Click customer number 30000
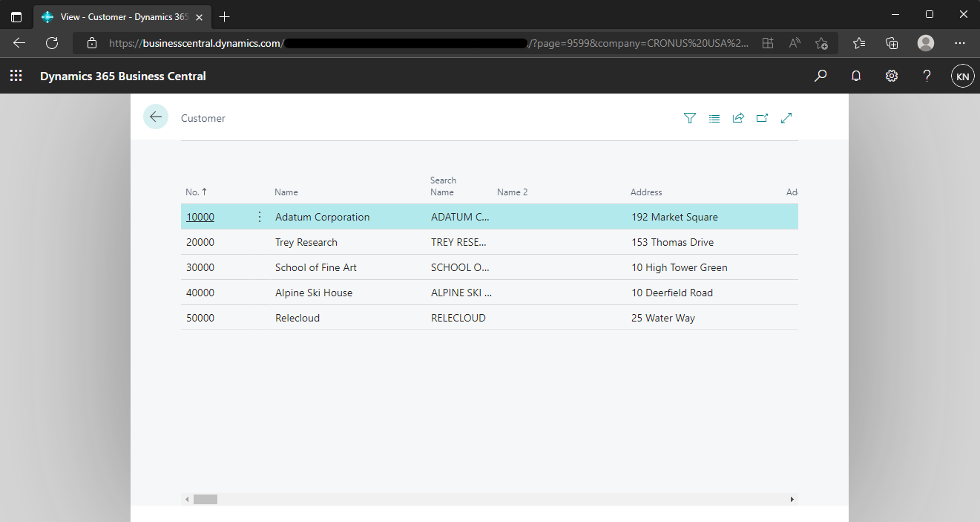 tap(200, 267)
